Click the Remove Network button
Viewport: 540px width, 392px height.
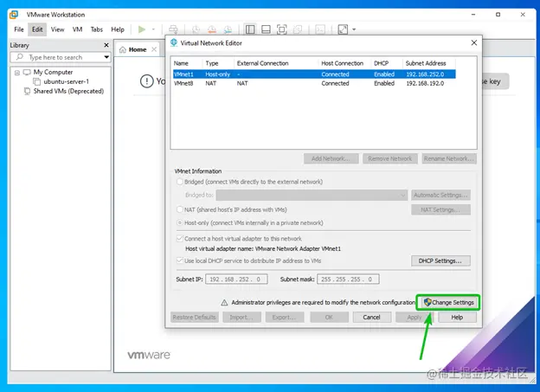tap(389, 159)
